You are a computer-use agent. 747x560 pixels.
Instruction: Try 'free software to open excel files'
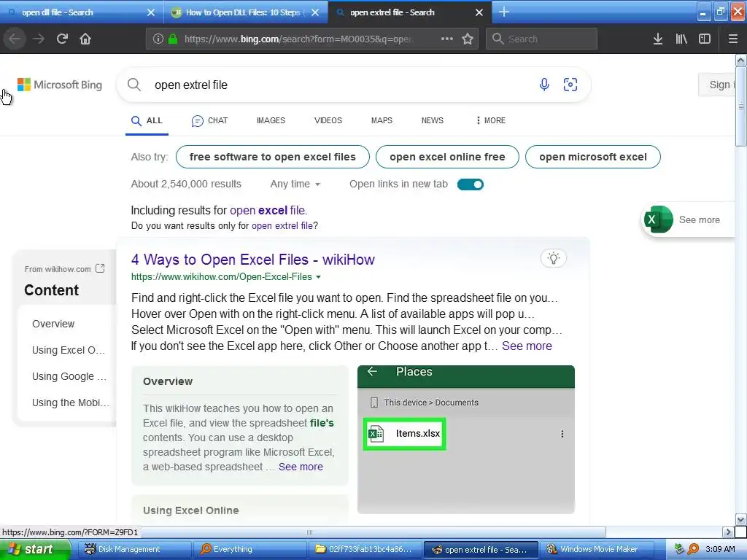point(273,157)
